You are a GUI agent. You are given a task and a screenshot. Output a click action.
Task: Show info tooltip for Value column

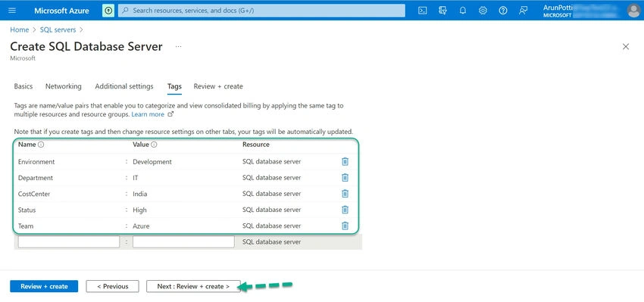point(154,145)
